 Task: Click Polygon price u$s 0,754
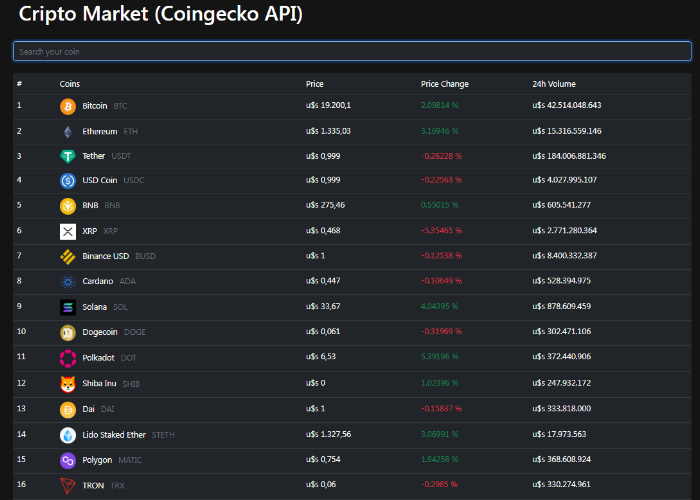click(x=323, y=459)
